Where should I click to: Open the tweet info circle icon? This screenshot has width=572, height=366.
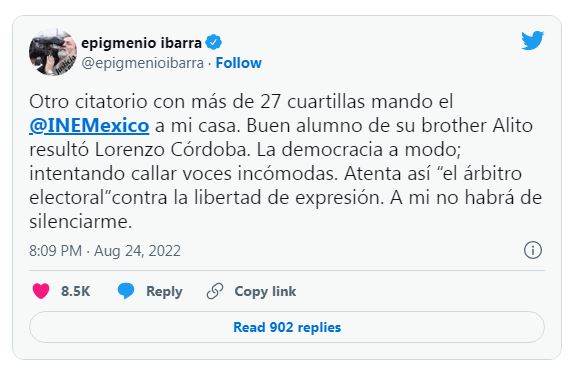(533, 250)
